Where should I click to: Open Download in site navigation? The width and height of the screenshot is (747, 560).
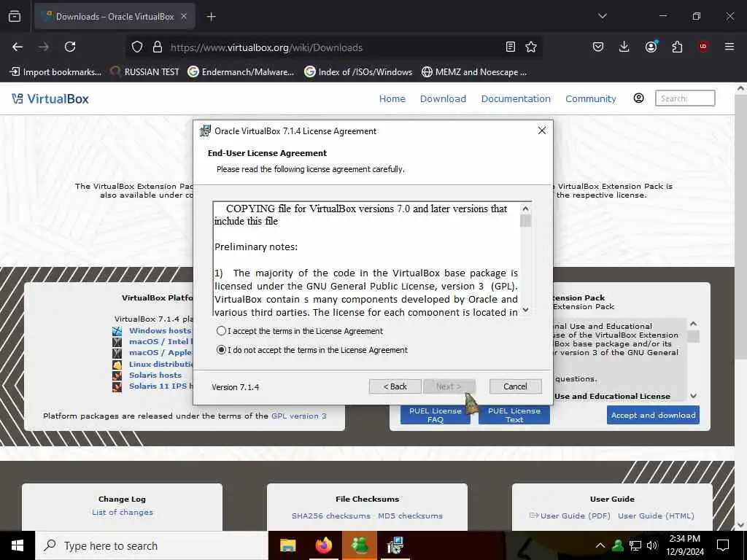pyautogui.click(x=443, y=98)
